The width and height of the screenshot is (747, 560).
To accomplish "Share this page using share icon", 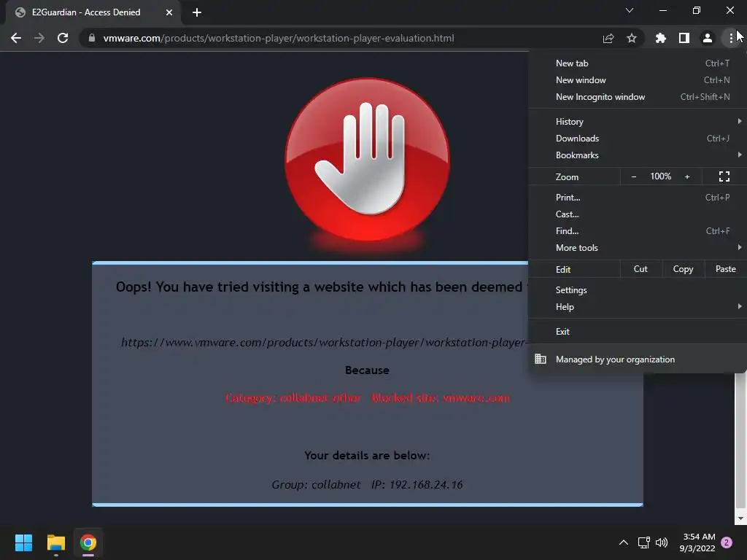I will click(x=608, y=38).
